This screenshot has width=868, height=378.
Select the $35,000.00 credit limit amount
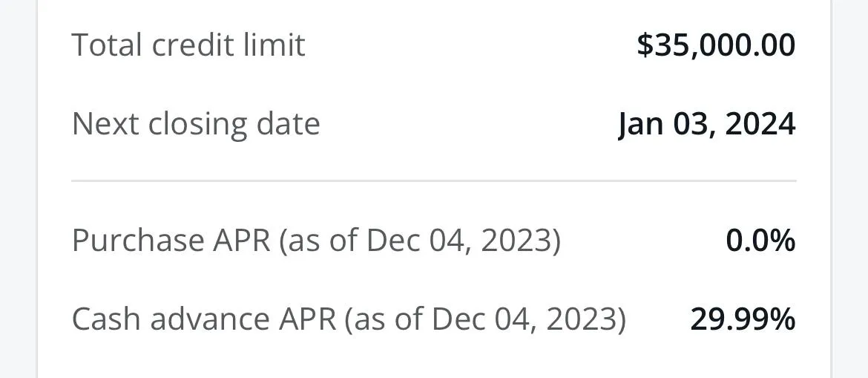click(716, 45)
